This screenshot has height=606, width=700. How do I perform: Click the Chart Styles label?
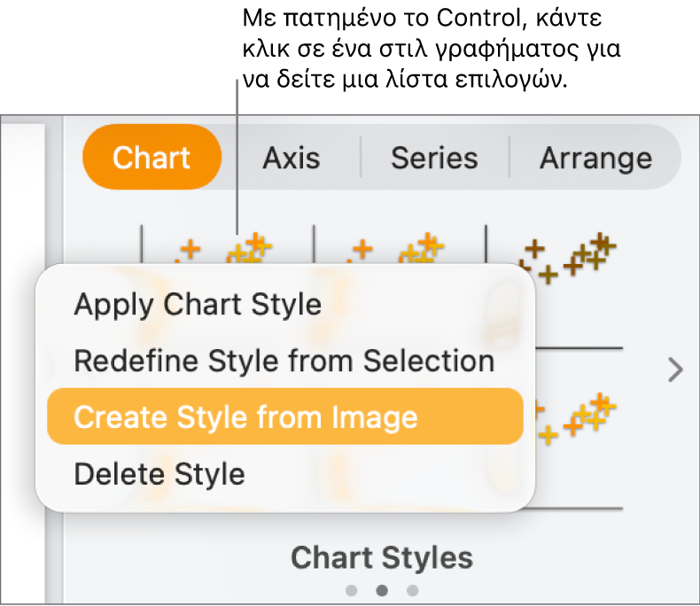pyautogui.click(x=382, y=557)
